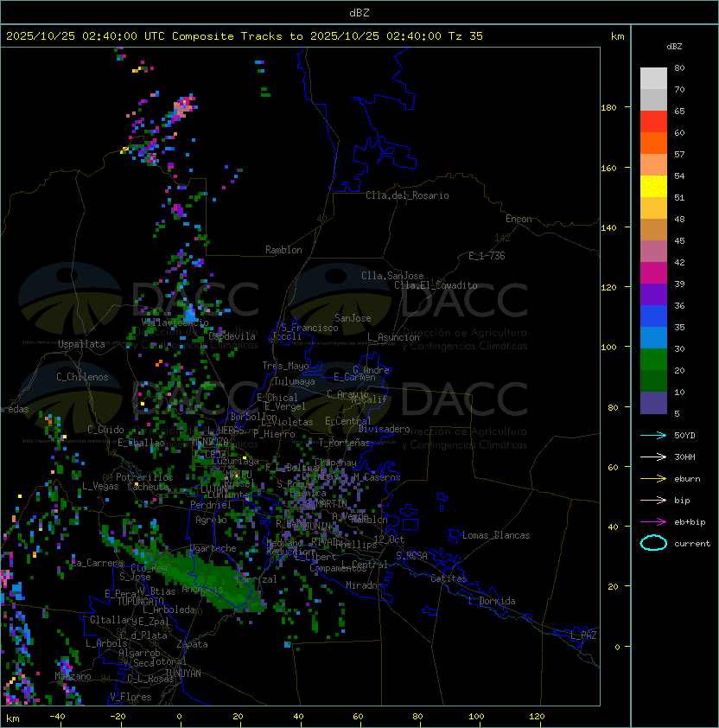Click the 'Clla.del_Rosario' map label

407,195
